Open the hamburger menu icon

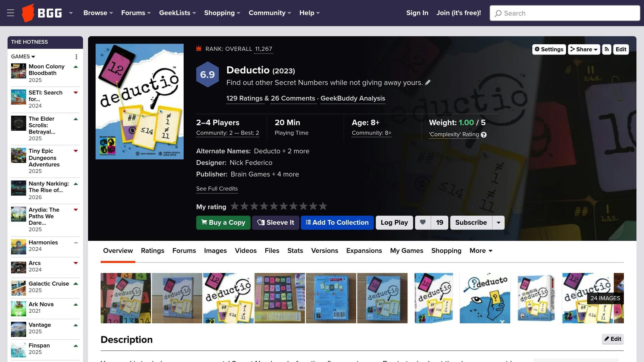click(x=11, y=13)
